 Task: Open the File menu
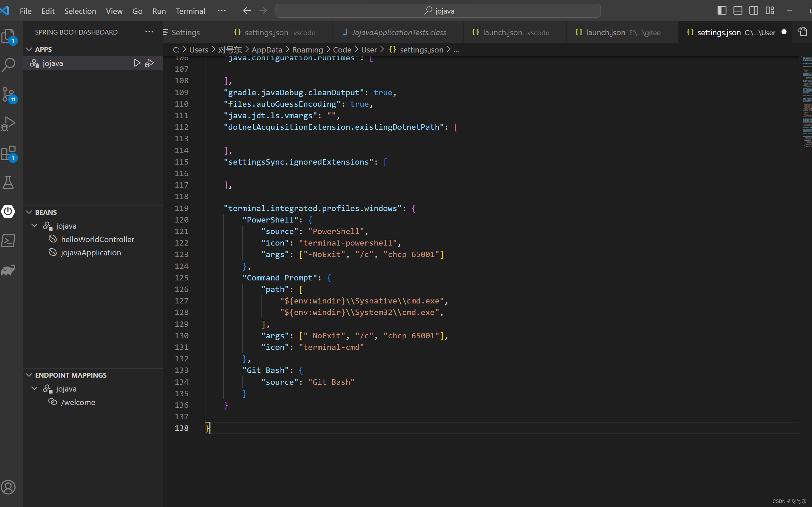tap(26, 11)
